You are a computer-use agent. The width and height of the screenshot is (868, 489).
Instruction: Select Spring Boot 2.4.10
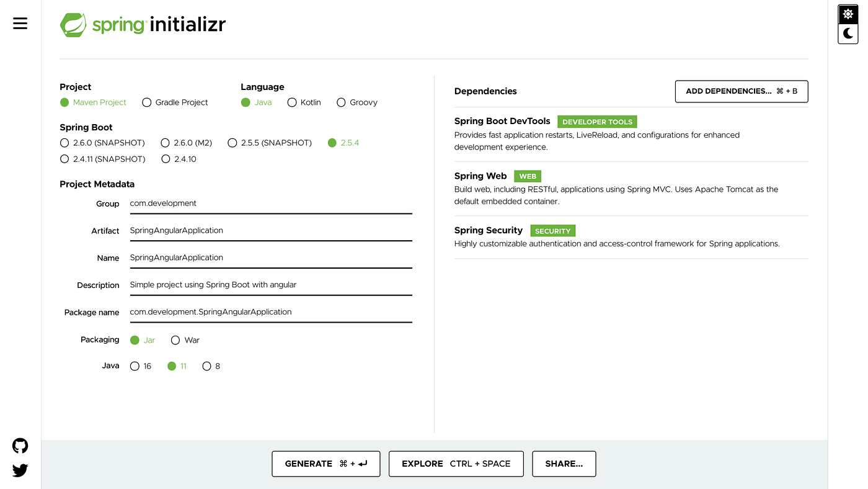pyautogui.click(x=179, y=159)
